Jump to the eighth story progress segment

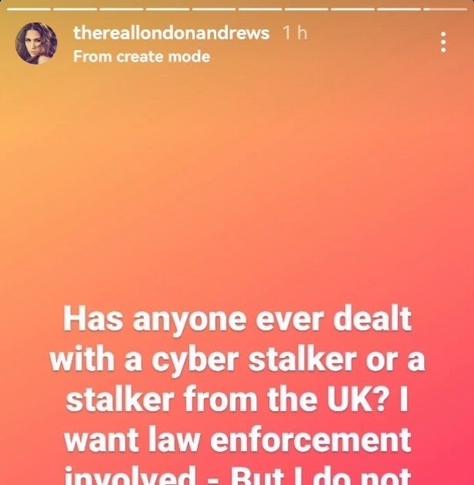[353, 9]
